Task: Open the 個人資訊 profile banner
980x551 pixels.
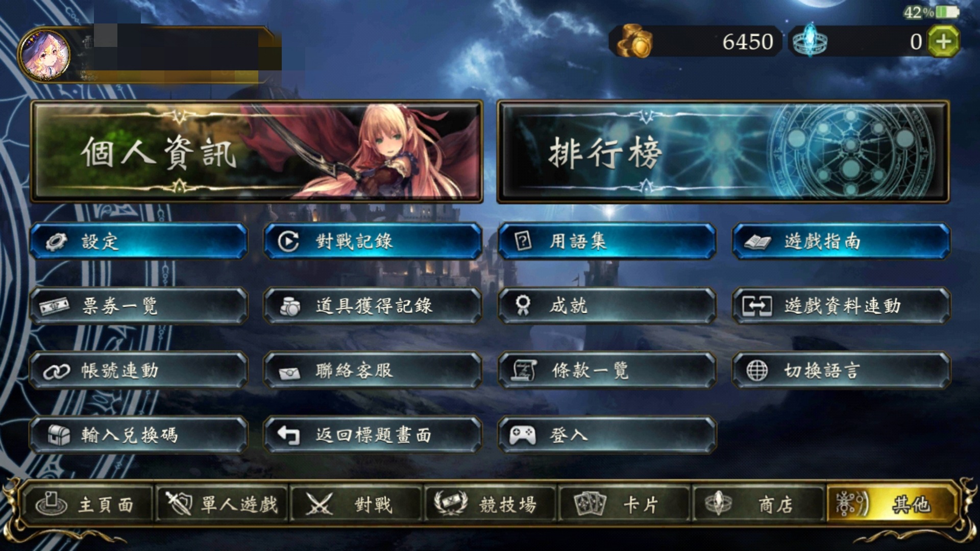Action: coord(257,152)
